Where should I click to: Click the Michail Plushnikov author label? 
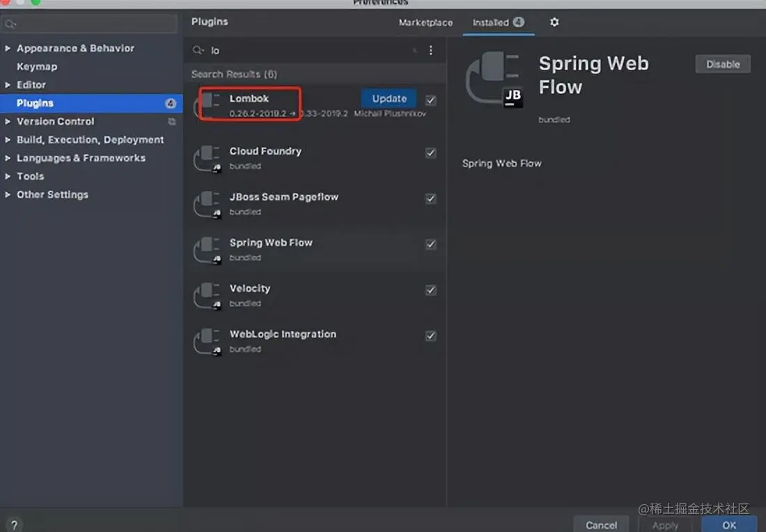point(390,114)
